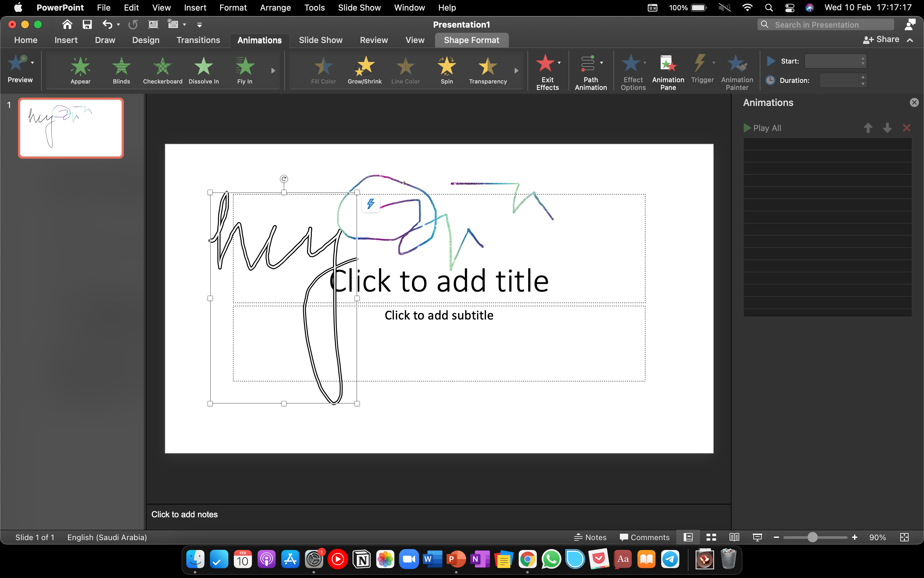This screenshot has width=924, height=578.
Task: Collapse the ribbon with chevron
Action: 910,40
